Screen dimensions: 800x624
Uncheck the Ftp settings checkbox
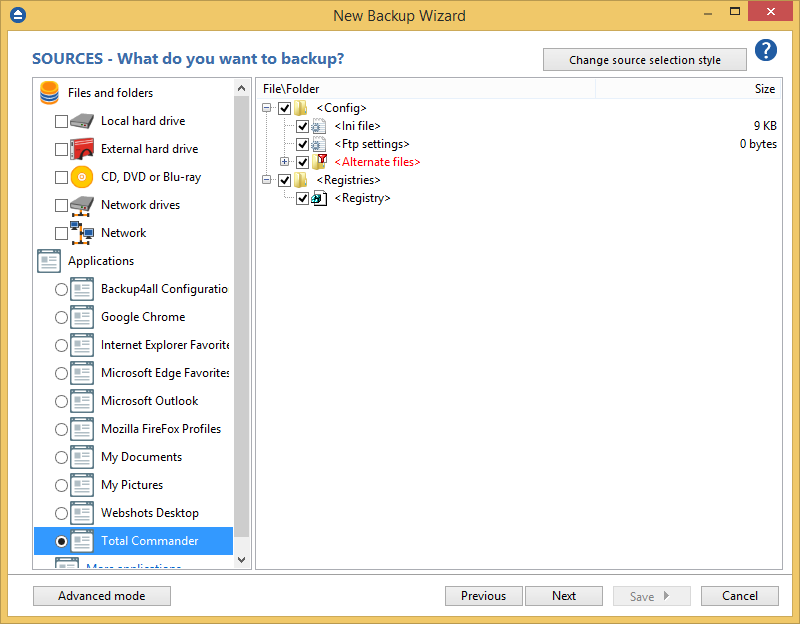tap(302, 144)
